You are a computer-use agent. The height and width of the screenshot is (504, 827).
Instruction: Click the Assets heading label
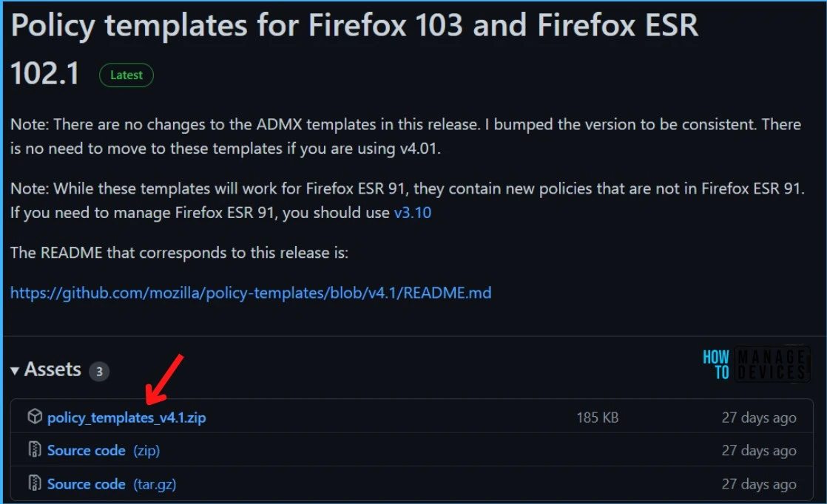tap(53, 370)
